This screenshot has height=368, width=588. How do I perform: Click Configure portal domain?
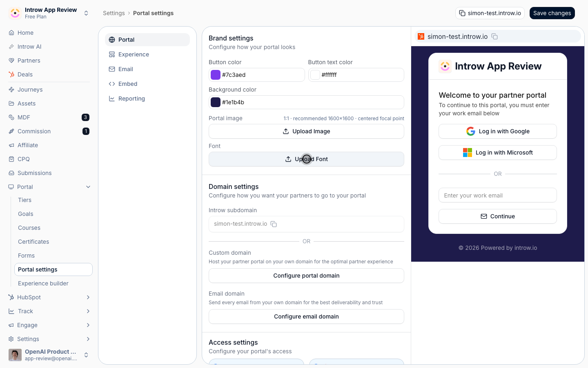pos(306,276)
